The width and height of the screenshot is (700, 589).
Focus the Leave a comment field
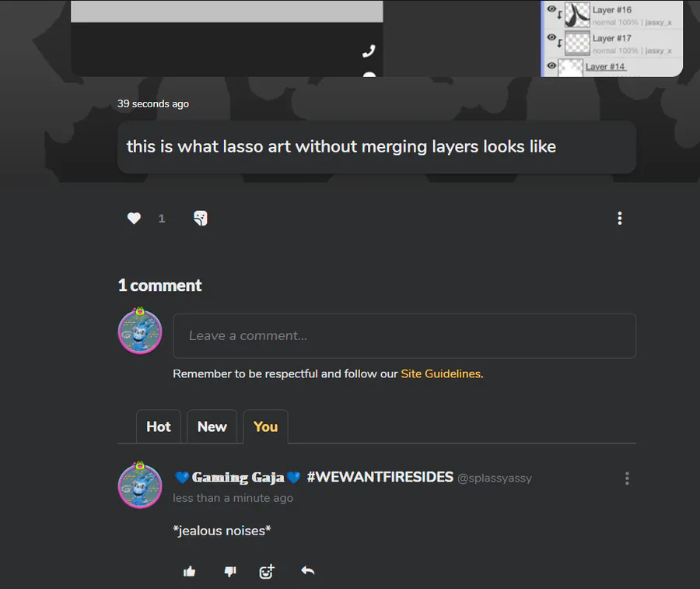404,336
